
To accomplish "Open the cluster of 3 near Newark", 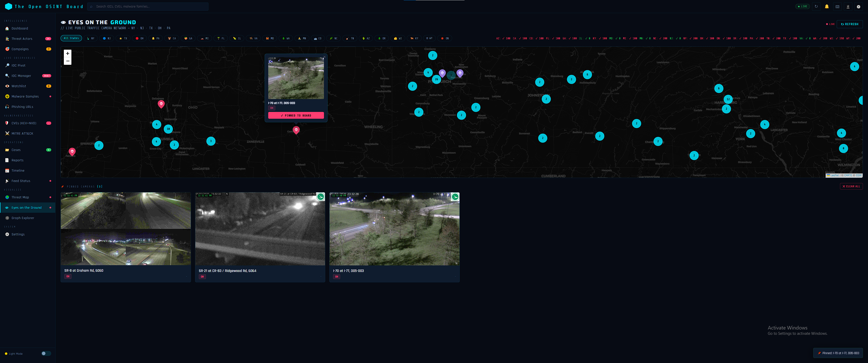I will pyautogui.click(x=211, y=141).
